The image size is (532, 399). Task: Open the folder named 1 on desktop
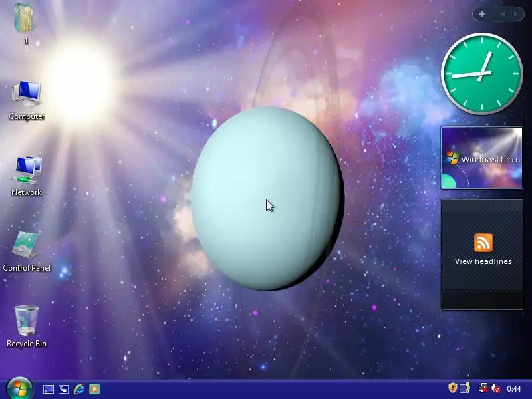click(x=25, y=23)
